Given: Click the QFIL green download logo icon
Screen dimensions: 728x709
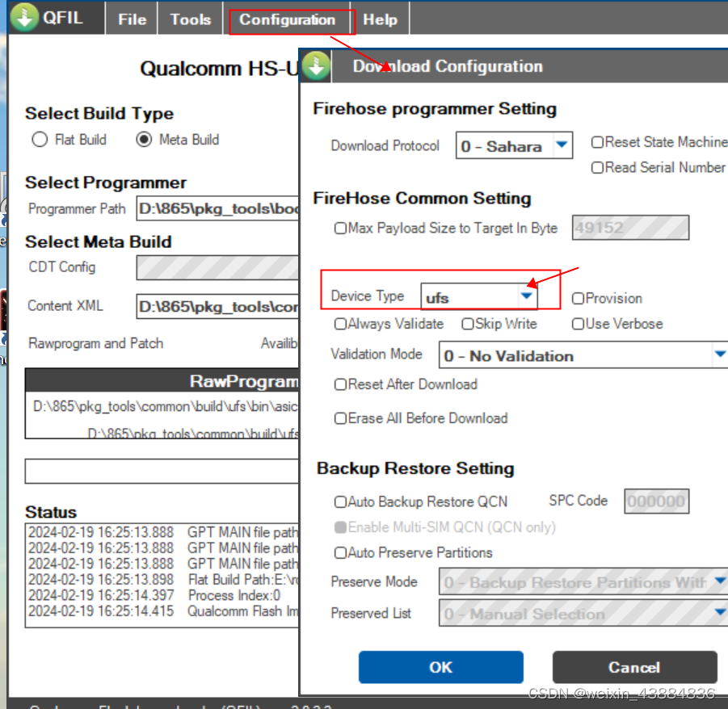Looking at the screenshot, I should coord(24,18).
